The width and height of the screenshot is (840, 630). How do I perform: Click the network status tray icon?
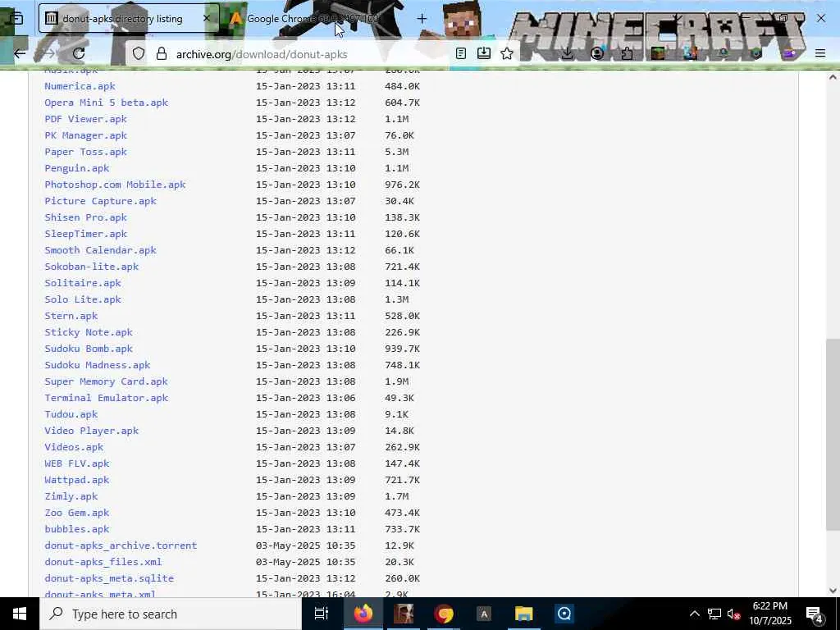(714, 614)
